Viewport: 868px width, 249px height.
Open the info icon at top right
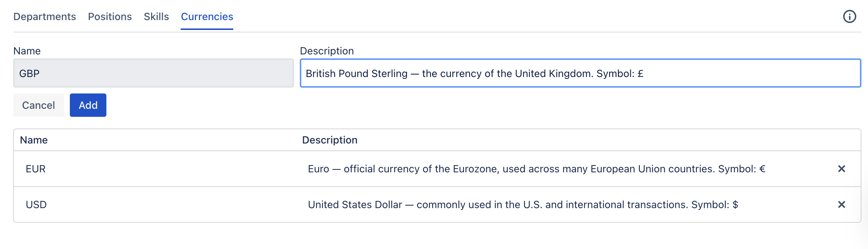[849, 16]
